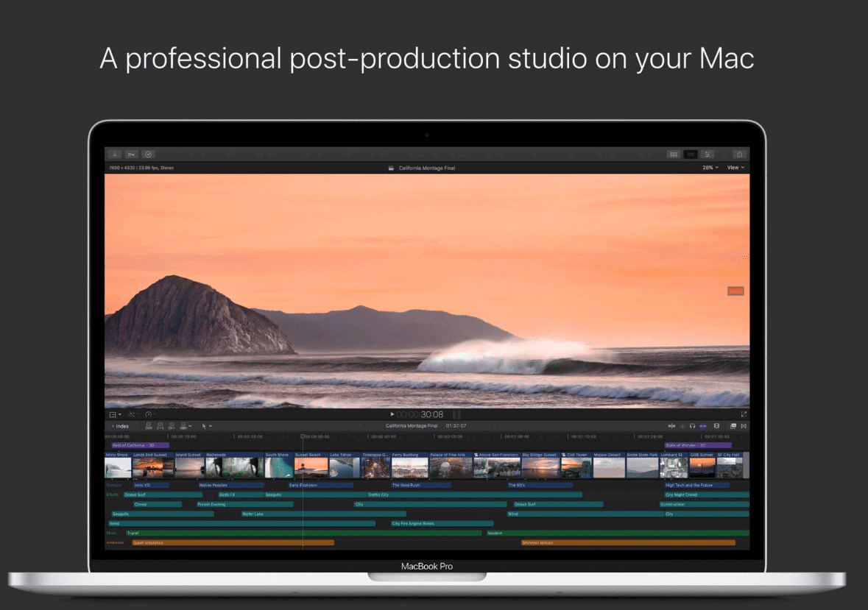Open the Select arrow tool dropdown
Image resolution: width=868 pixels, height=610 pixels.
click(206, 426)
